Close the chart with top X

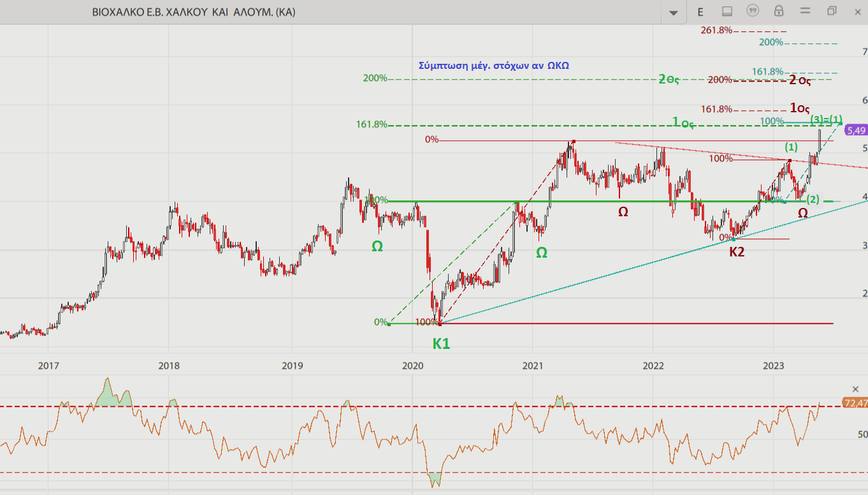[858, 11]
